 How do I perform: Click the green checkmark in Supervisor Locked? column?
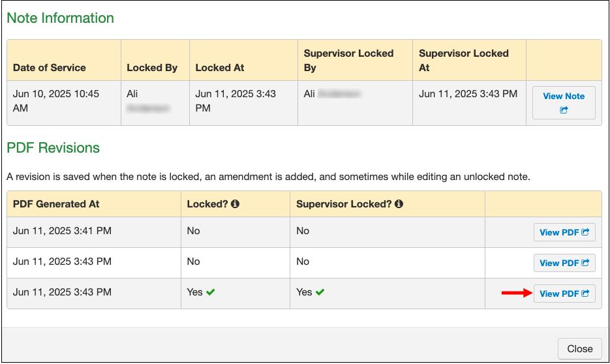tap(320, 292)
